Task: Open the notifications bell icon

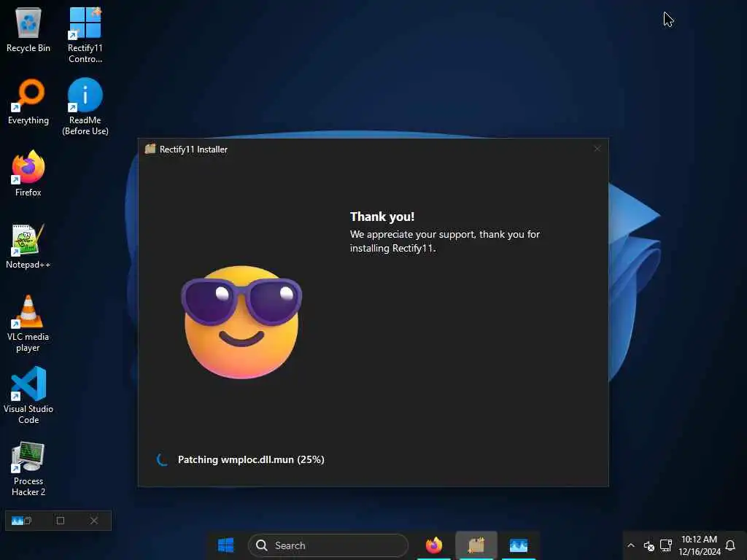Action: [729, 545]
